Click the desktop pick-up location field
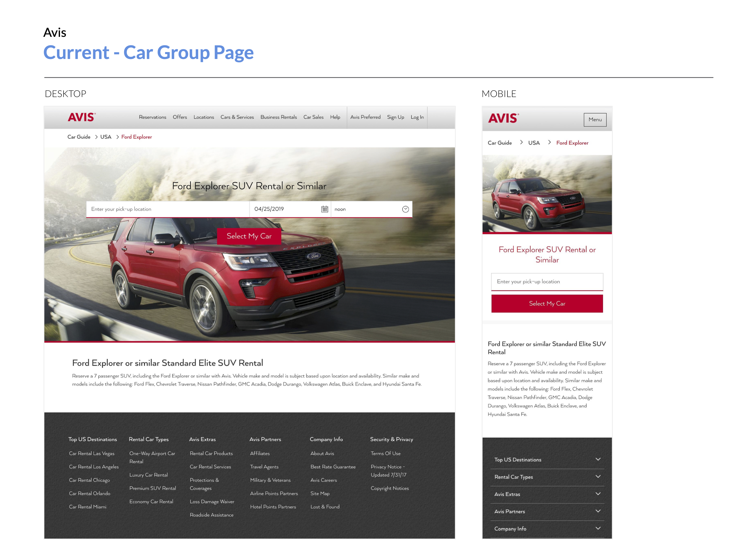 point(168,209)
